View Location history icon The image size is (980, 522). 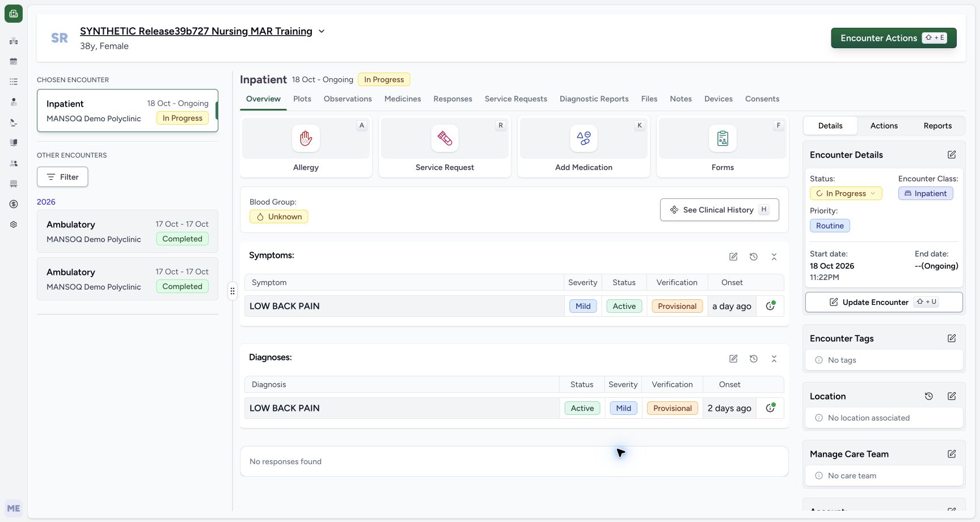coord(929,396)
